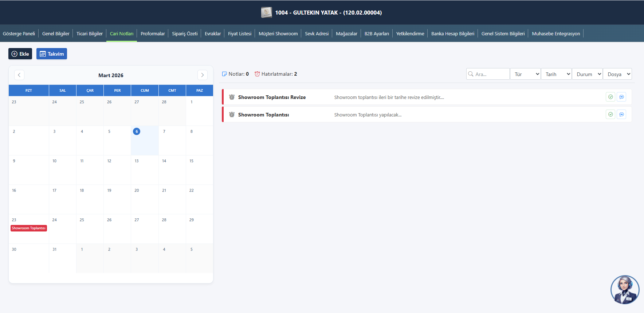Go to previous month in calendar
This screenshot has height=313, width=644.
click(x=19, y=75)
